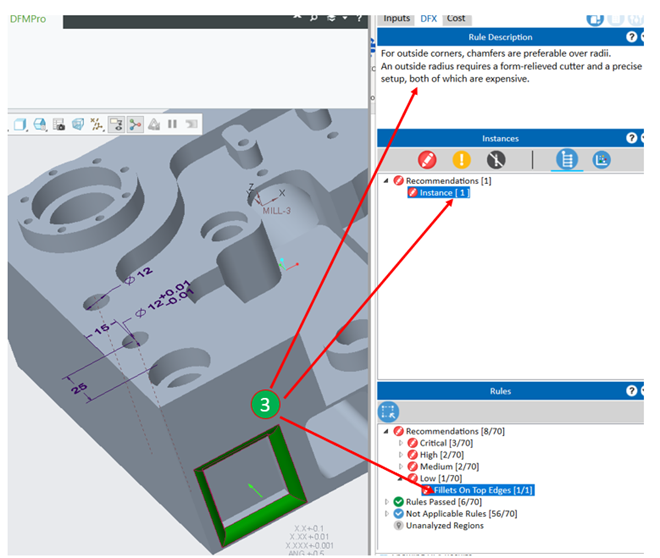Expand Critical [3/70] rules

pyautogui.click(x=401, y=443)
